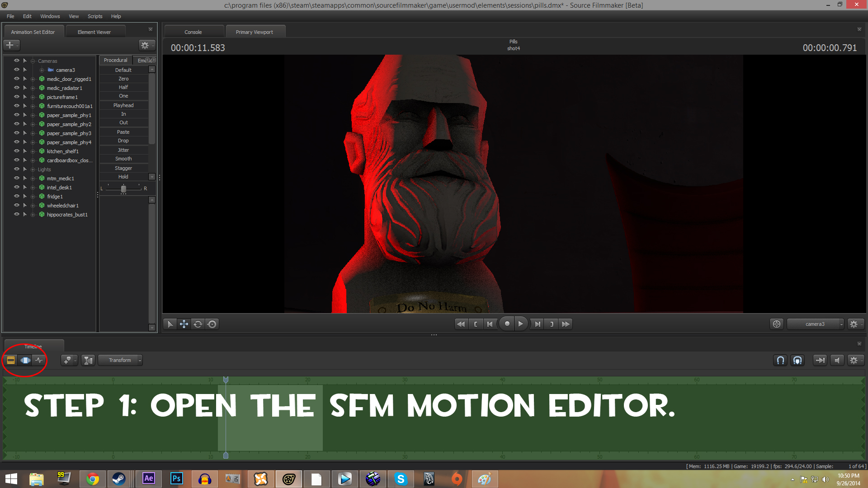Switch to the Motion Editor mode
This screenshot has width=868, height=488.
pos(25,360)
